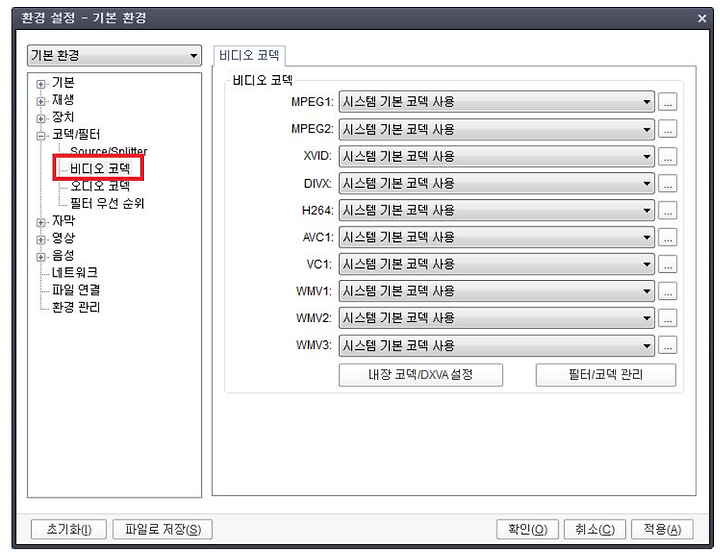The height and width of the screenshot is (559, 720).
Task: Open WMV3 codec dropdown
Action: point(496,345)
